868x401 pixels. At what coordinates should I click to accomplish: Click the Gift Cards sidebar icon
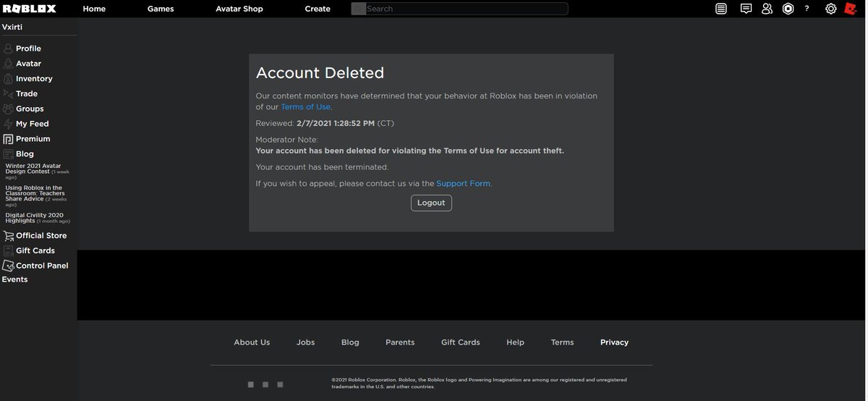pos(8,250)
